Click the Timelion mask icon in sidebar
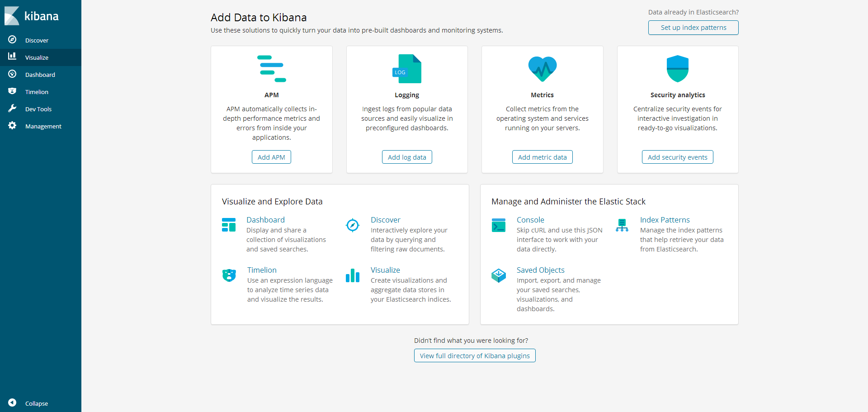The image size is (868, 412). (x=12, y=91)
